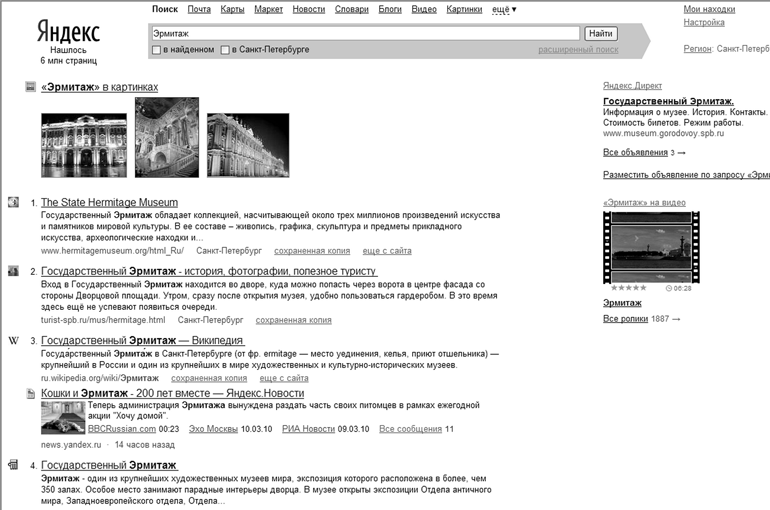Select the Поиск tab

(x=165, y=9)
